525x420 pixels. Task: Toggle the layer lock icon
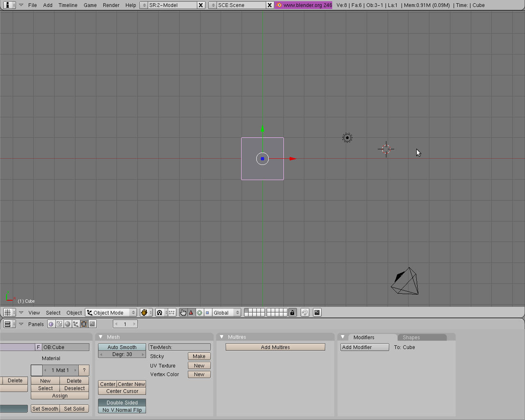pos(292,313)
